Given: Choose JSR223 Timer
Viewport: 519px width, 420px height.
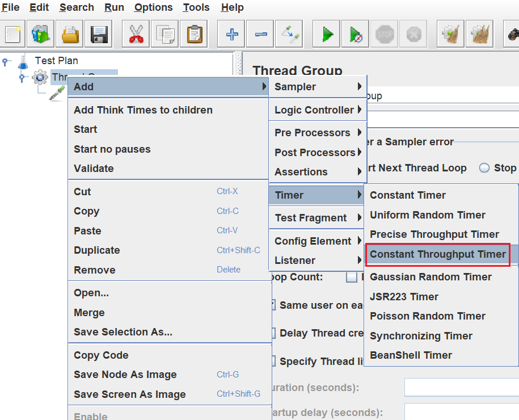Looking at the screenshot, I should (441, 297).
